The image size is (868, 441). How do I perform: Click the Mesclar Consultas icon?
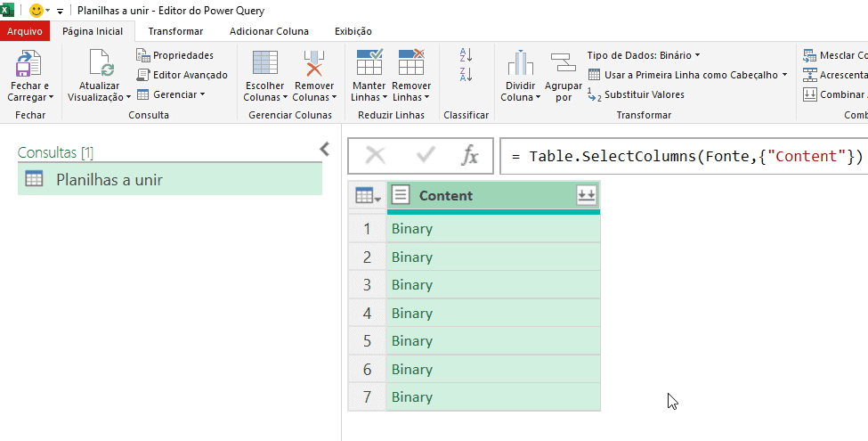(810, 55)
